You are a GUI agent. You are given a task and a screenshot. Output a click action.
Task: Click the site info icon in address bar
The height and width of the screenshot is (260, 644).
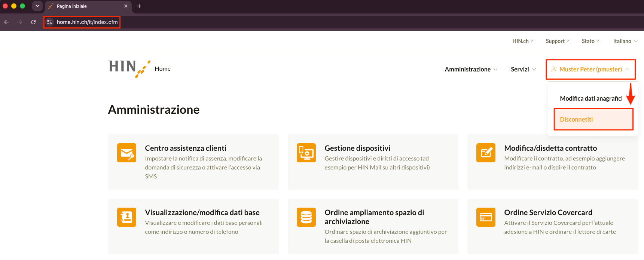tap(49, 22)
